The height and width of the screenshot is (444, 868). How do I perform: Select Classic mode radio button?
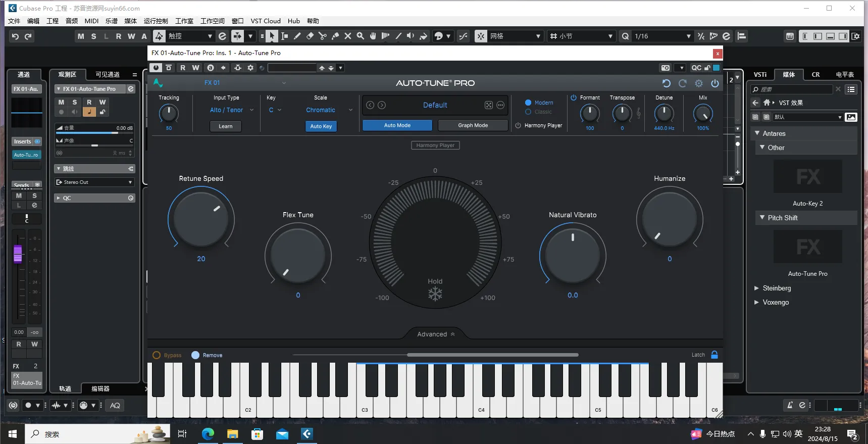pyautogui.click(x=528, y=112)
